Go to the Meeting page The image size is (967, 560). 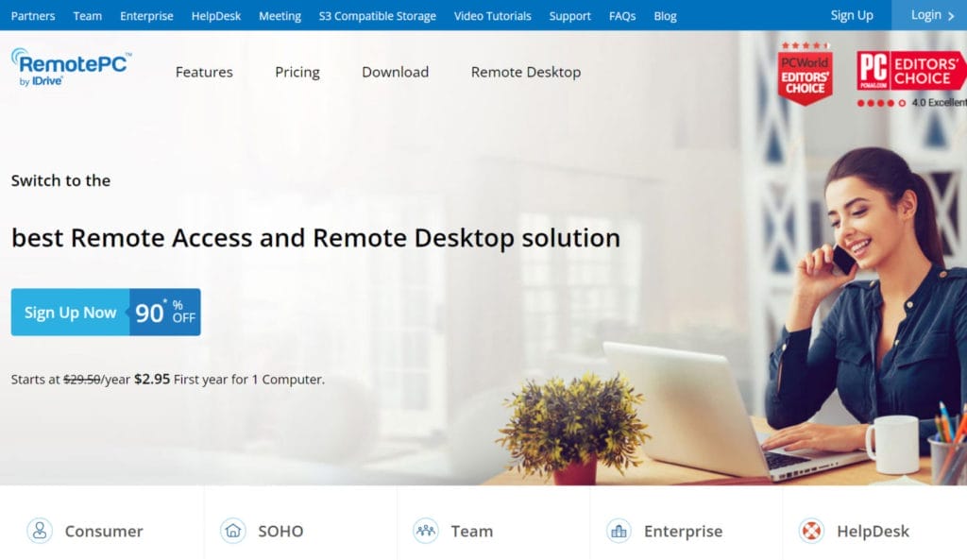(x=280, y=16)
